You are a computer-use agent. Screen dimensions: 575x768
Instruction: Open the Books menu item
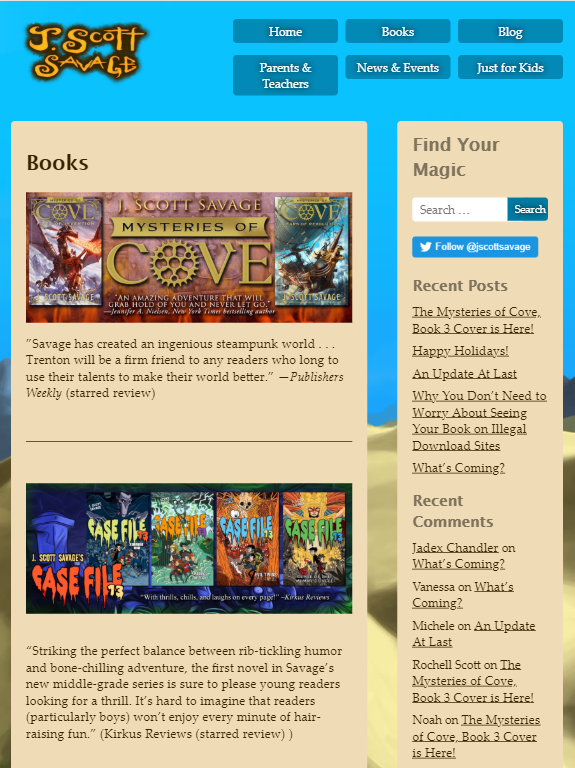click(x=398, y=31)
